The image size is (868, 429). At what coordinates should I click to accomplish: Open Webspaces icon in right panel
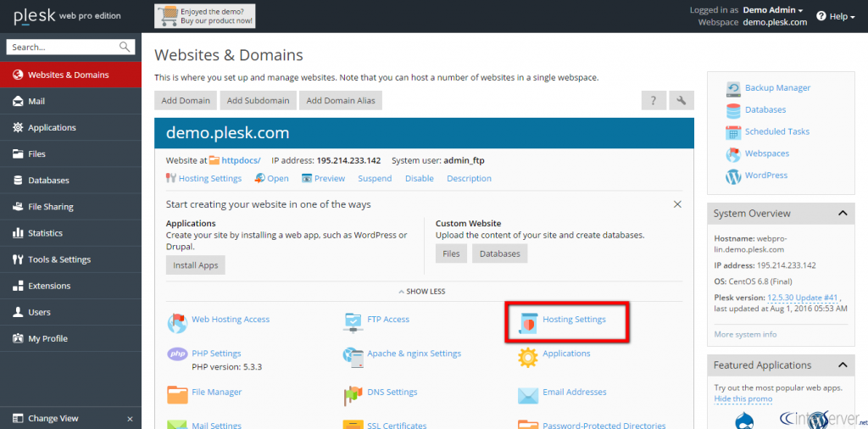click(733, 154)
